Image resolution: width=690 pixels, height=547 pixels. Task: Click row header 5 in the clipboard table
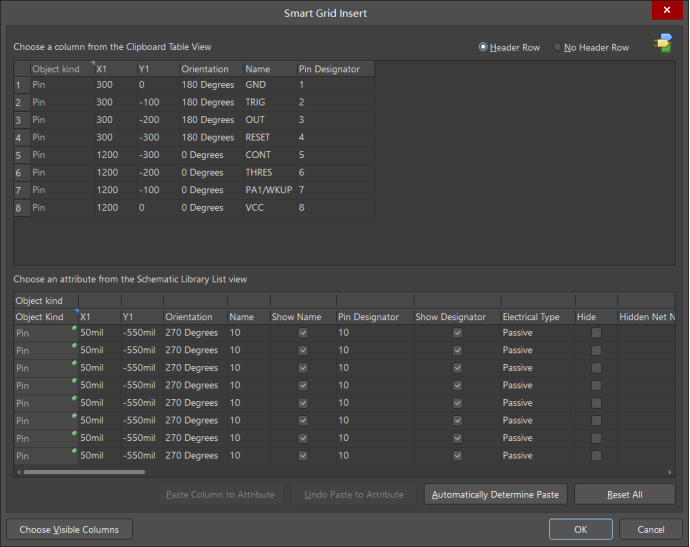pos(20,155)
